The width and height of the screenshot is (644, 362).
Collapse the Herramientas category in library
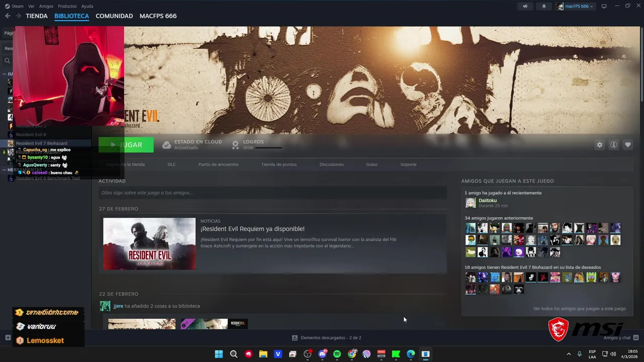(5, 170)
